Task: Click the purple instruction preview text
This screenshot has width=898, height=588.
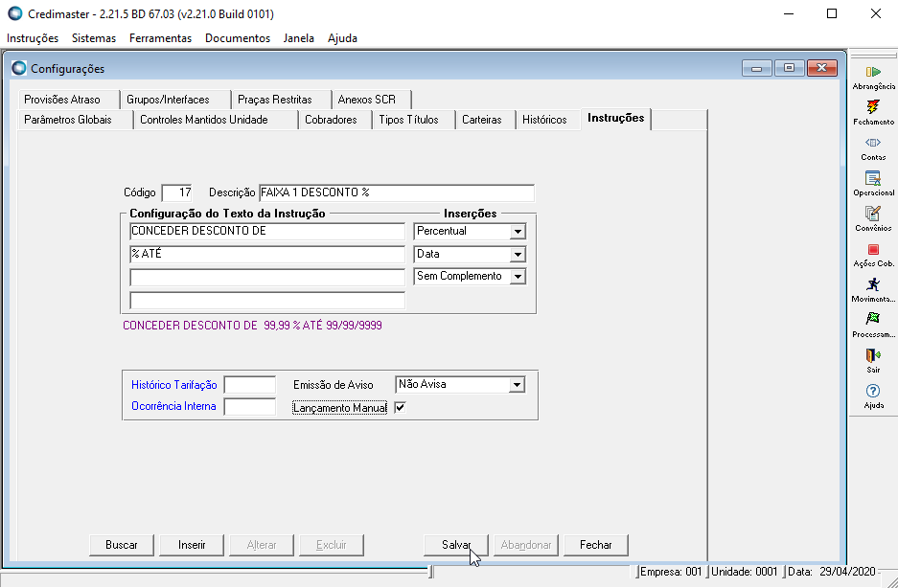Action: tap(253, 326)
